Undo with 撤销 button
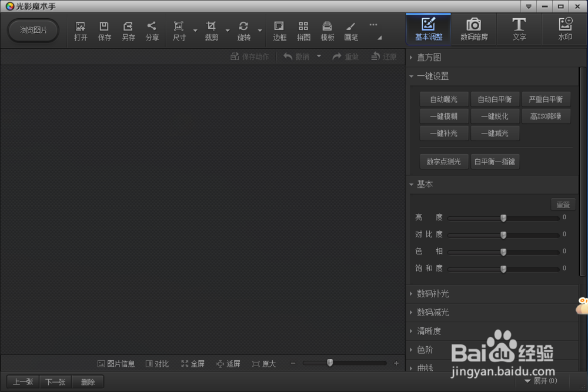The image size is (588, 392). (296, 56)
